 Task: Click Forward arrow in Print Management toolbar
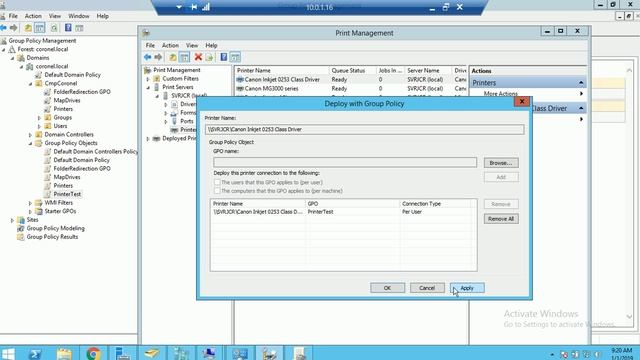pos(158,57)
